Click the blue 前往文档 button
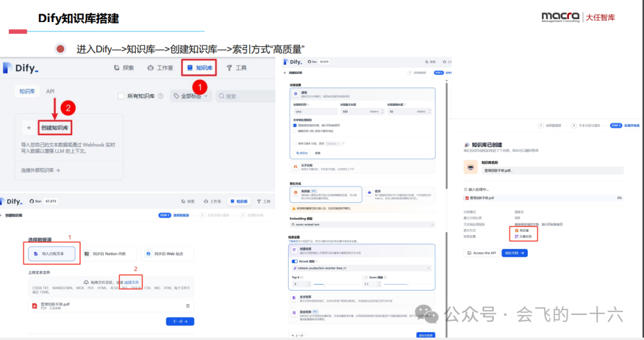The height and width of the screenshot is (340, 644). click(515, 253)
